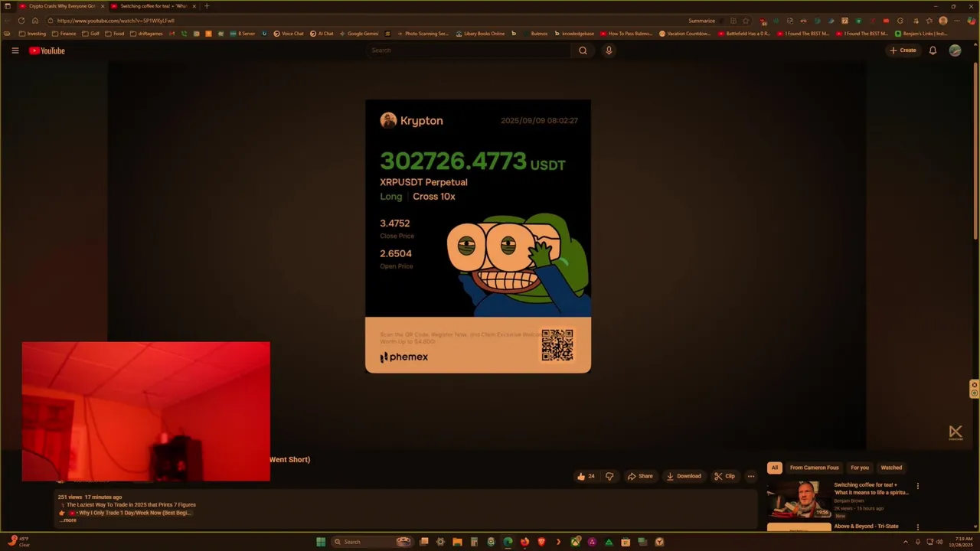This screenshot has width=980, height=551.
Task: Open the Food bookmarks folder
Action: tap(115, 34)
